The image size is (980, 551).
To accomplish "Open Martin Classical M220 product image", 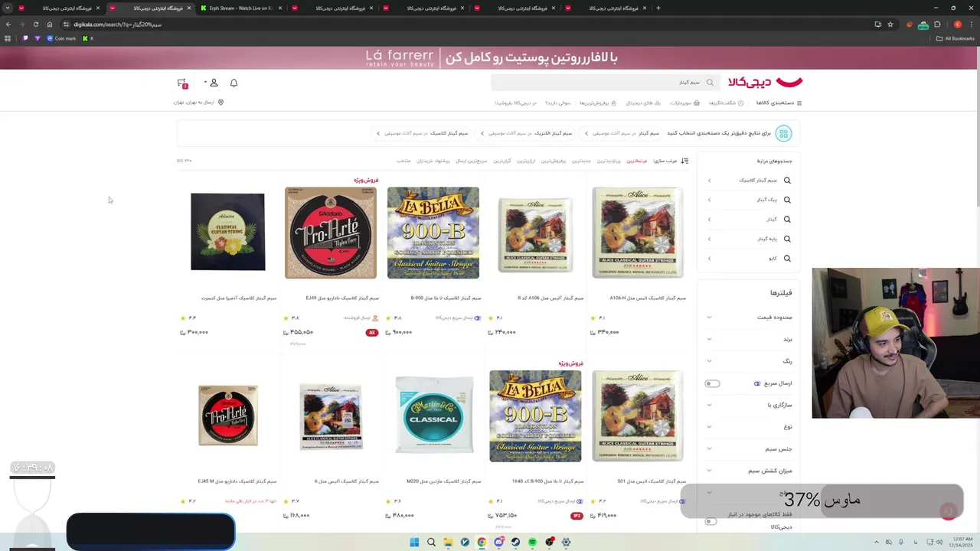I will click(x=433, y=416).
